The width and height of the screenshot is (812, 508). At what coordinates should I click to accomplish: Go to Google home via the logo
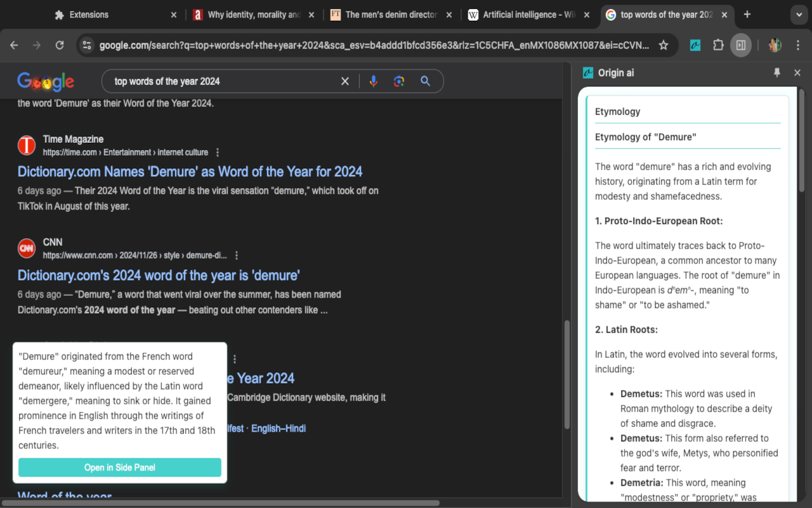coord(46,82)
